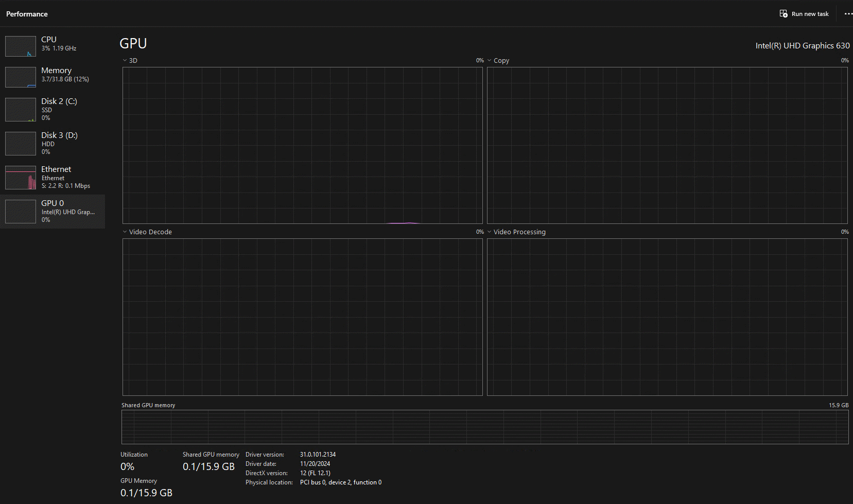Click the Run new task label

tap(810, 14)
